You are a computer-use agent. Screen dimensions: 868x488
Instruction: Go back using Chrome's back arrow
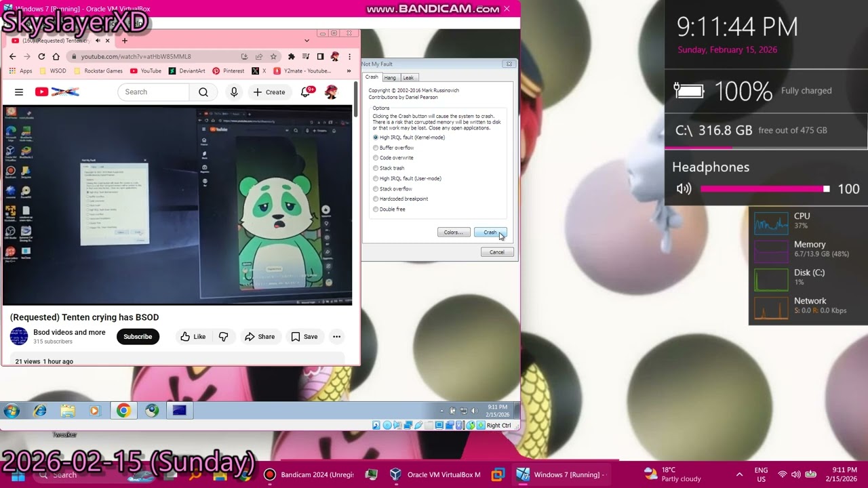12,56
